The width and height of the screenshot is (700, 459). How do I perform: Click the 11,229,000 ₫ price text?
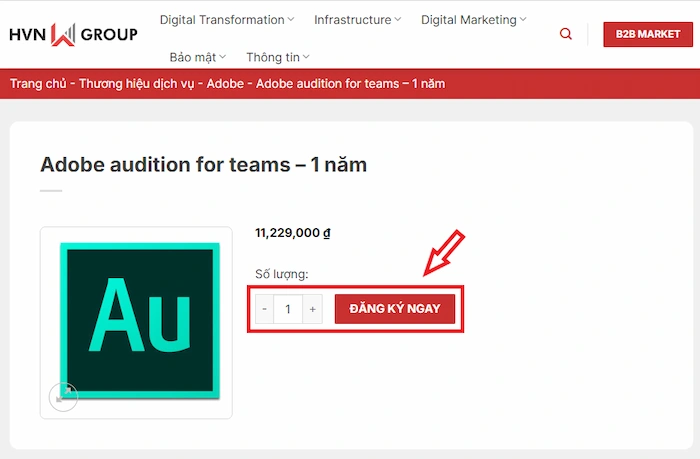293,233
